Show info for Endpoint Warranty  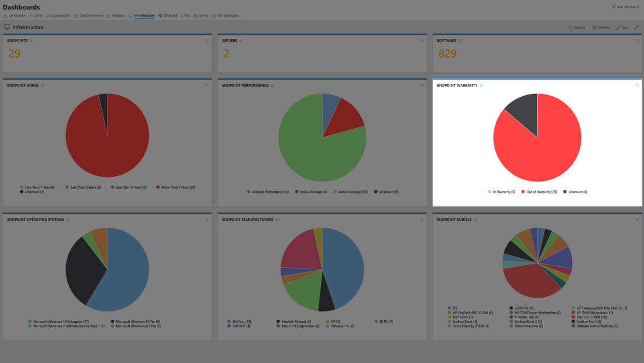click(481, 85)
